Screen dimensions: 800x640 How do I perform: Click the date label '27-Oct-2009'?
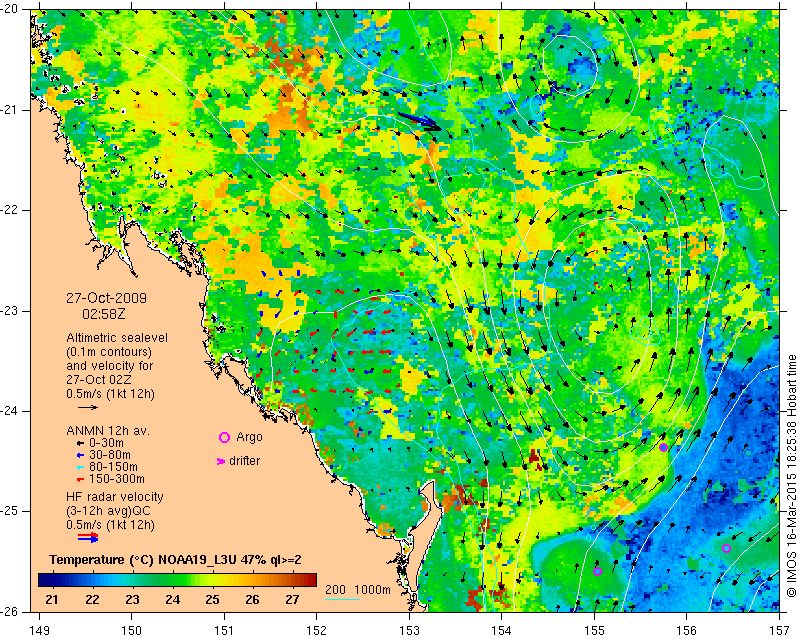pos(106,298)
